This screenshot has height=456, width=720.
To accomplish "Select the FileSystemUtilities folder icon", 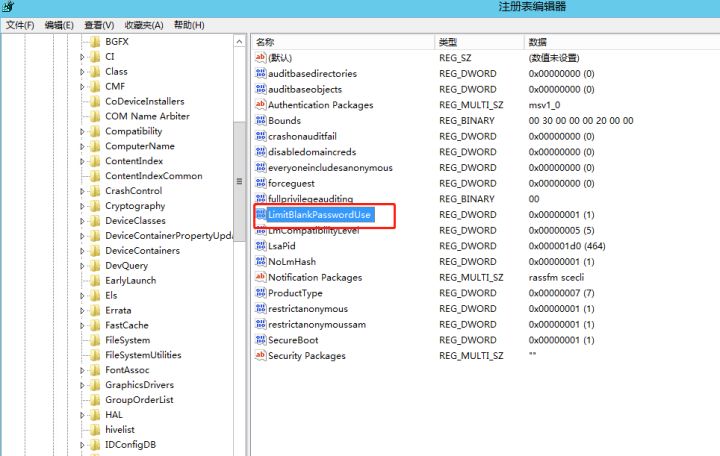I will click(x=95, y=355).
